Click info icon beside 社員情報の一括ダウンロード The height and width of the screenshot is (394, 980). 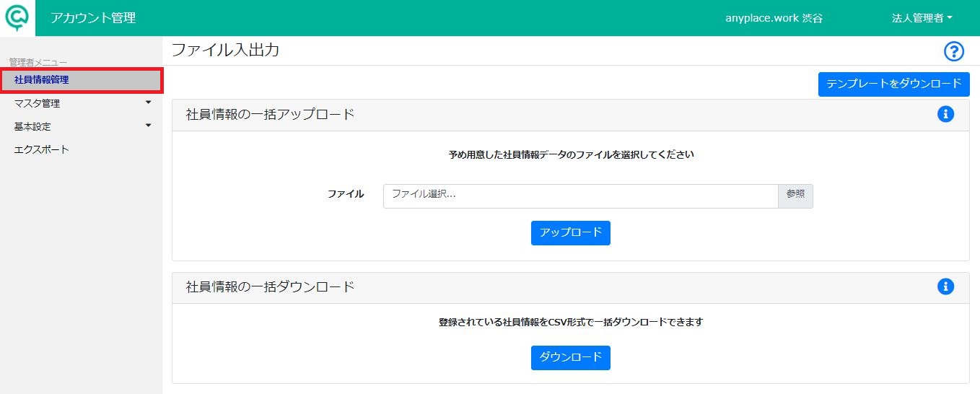pos(945,286)
